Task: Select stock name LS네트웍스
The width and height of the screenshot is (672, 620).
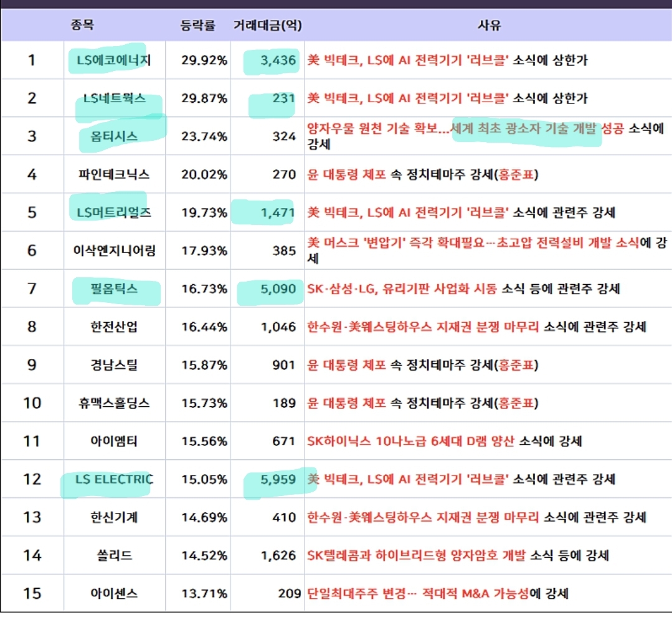Action: coord(114,98)
